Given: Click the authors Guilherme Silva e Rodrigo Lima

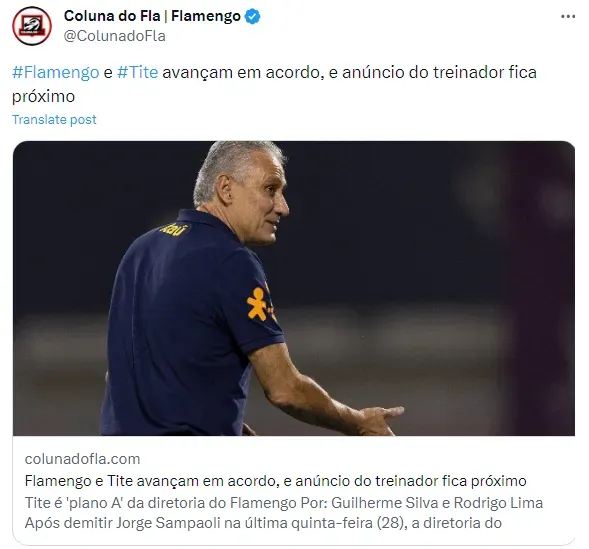Looking at the screenshot, I should tap(437, 502).
